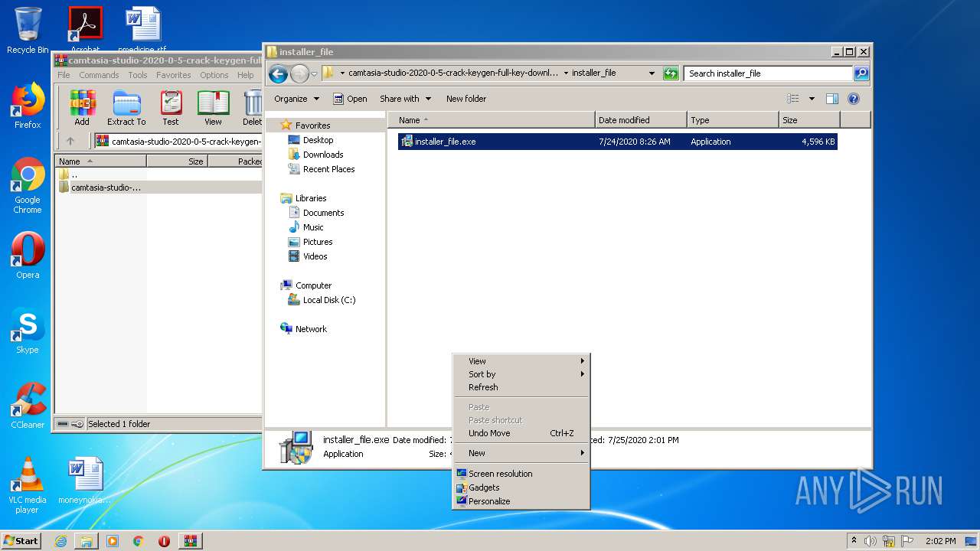Show hidden system tray icons arrow
This screenshot has height=551, width=980.
[x=854, y=540]
